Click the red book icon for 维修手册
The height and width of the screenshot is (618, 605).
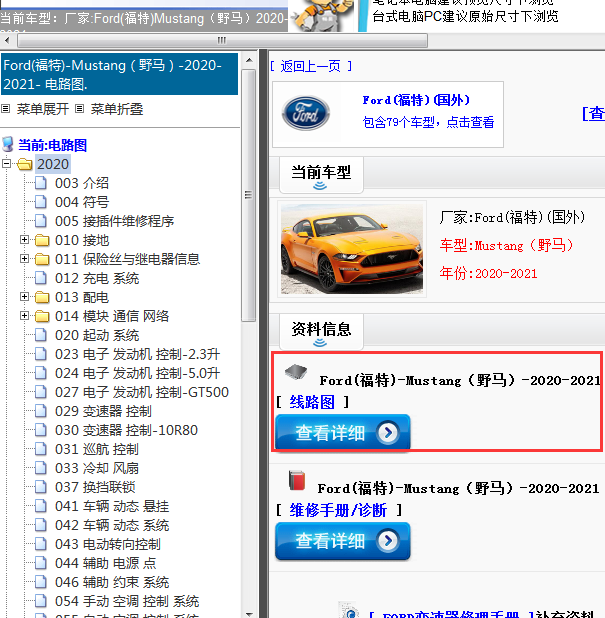tap(297, 480)
